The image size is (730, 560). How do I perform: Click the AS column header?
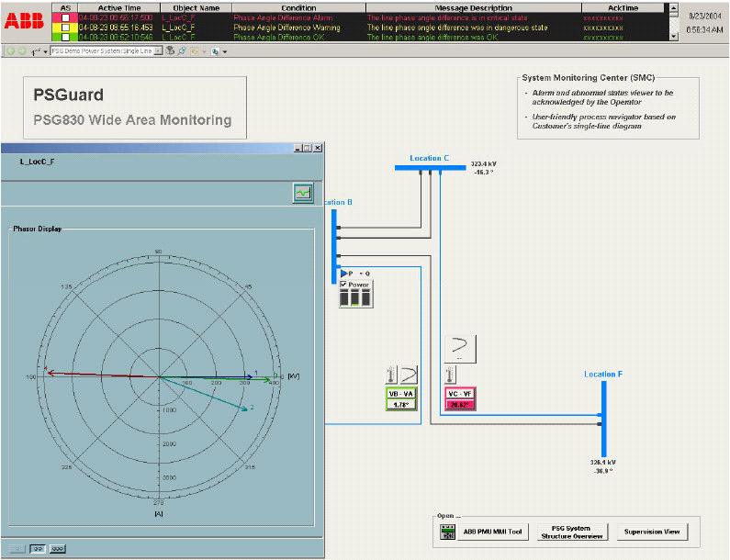coord(65,8)
